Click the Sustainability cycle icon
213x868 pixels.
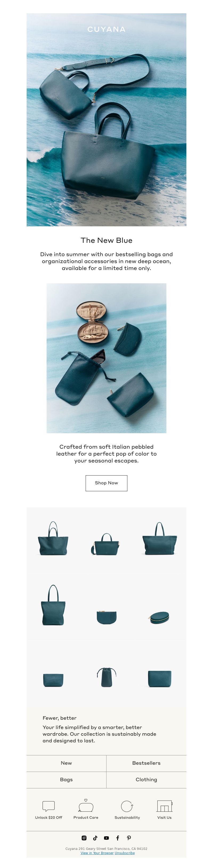tap(127, 806)
